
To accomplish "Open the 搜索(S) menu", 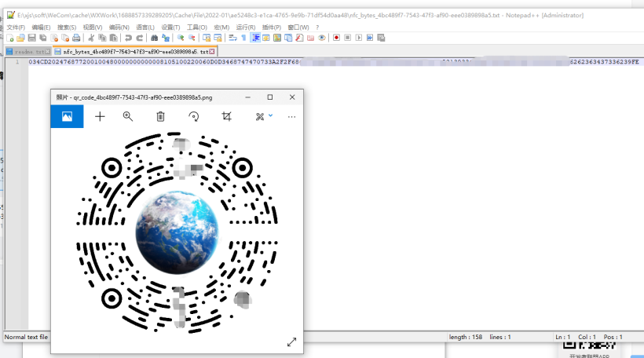I will pos(67,27).
